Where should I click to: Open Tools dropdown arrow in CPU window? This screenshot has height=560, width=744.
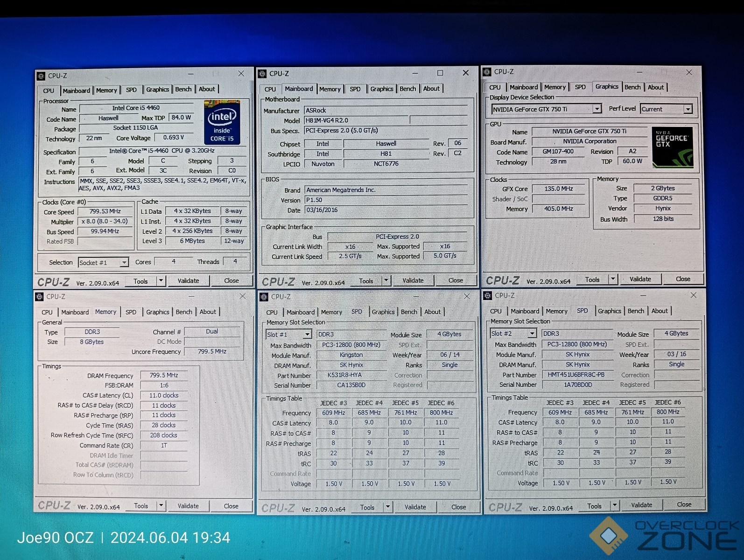(x=161, y=280)
